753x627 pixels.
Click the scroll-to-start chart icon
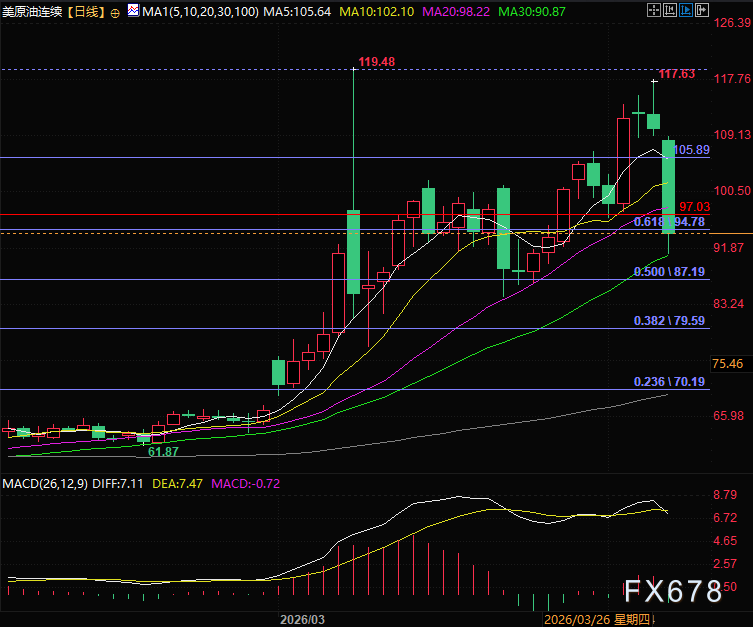click(669, 10)
